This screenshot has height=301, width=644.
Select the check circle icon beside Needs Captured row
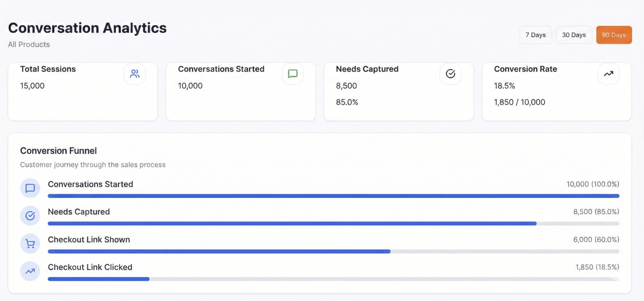pos(30,215)
